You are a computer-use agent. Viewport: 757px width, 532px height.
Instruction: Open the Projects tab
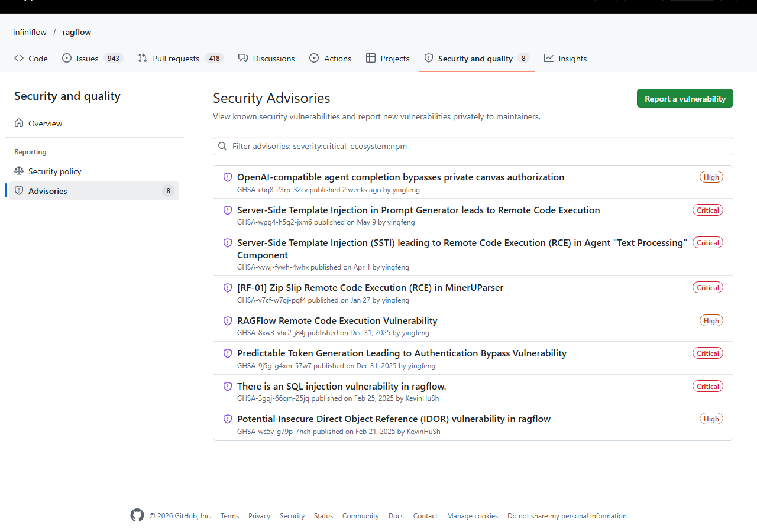[x=387, y=59]
